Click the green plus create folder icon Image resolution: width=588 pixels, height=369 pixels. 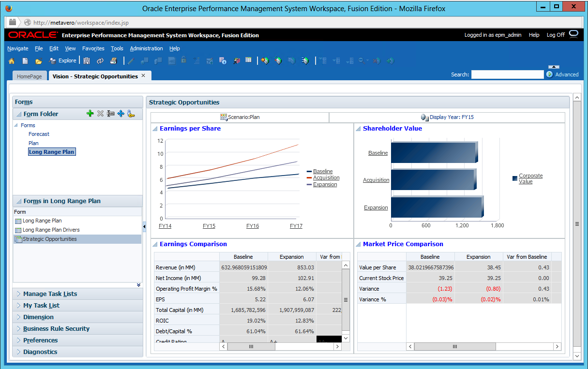(90, 114)
